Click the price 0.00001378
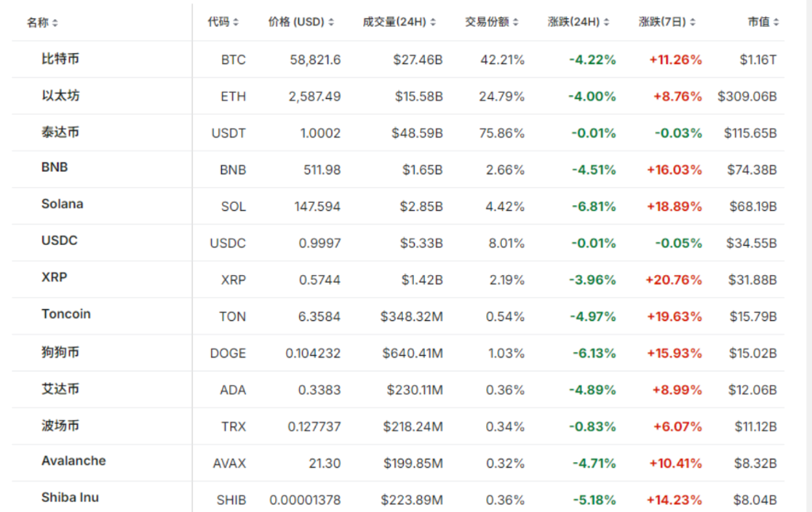 (305, 501)
